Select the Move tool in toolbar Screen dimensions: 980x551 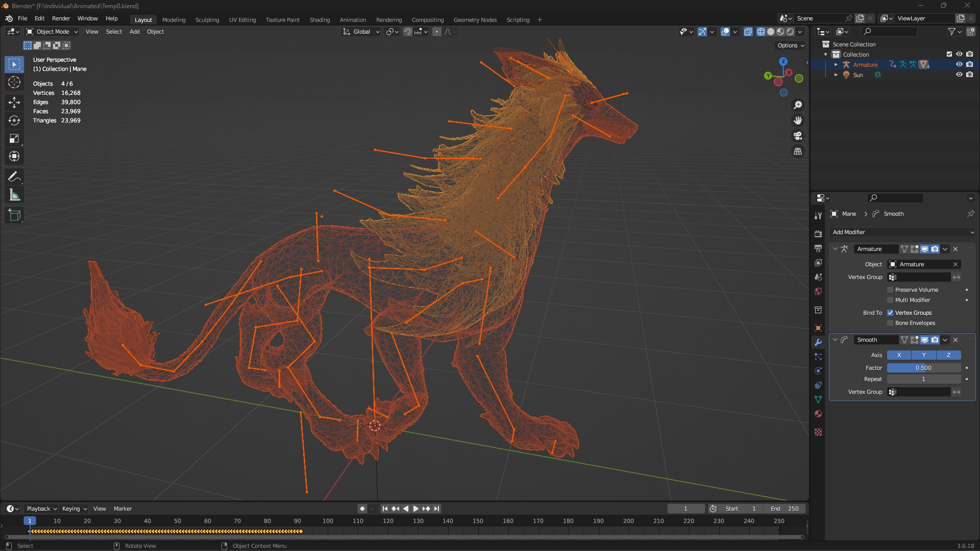click(14, 102)
